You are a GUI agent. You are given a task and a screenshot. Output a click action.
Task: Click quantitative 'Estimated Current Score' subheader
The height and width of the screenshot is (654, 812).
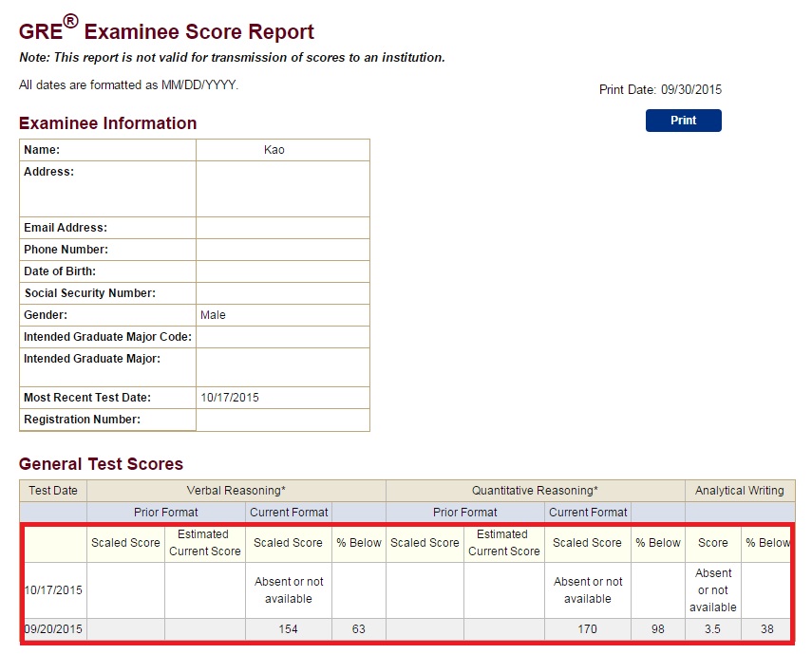pyautogui.click(x=504, y=543)
